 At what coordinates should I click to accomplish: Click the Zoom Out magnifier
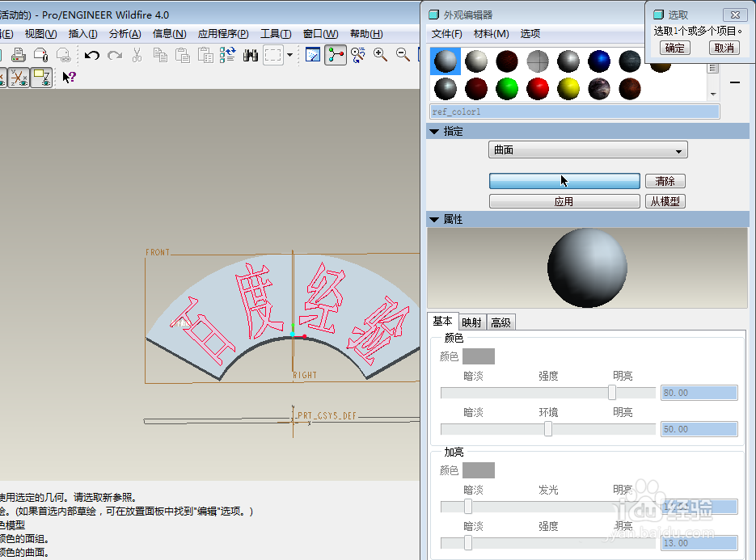[x=403, y=55]
